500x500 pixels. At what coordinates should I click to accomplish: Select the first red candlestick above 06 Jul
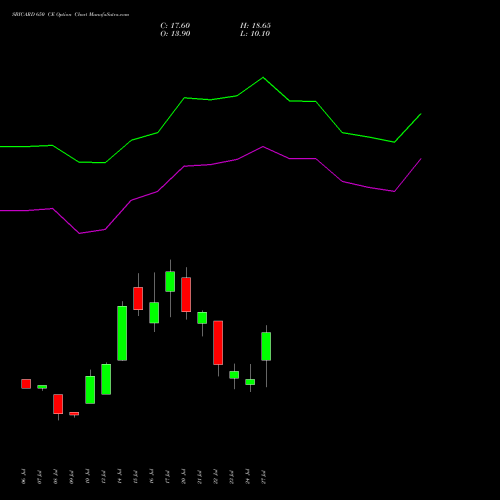[26, 384]
